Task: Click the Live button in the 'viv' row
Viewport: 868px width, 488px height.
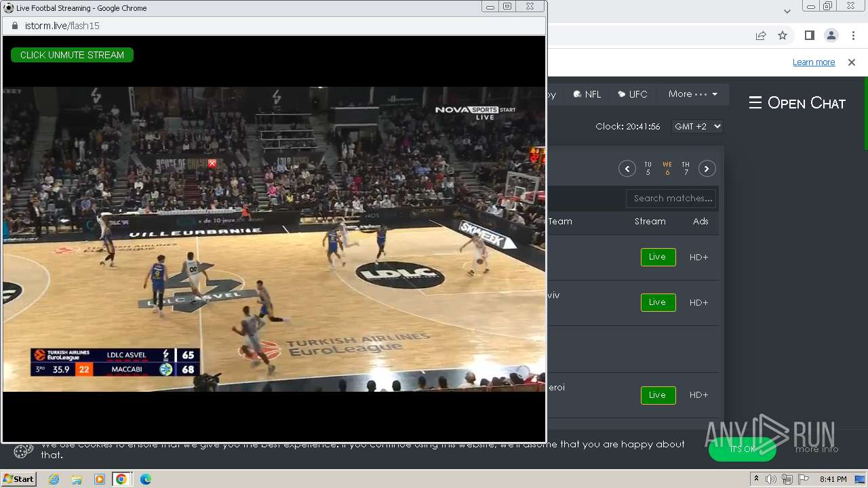Action: click(658, 302)
